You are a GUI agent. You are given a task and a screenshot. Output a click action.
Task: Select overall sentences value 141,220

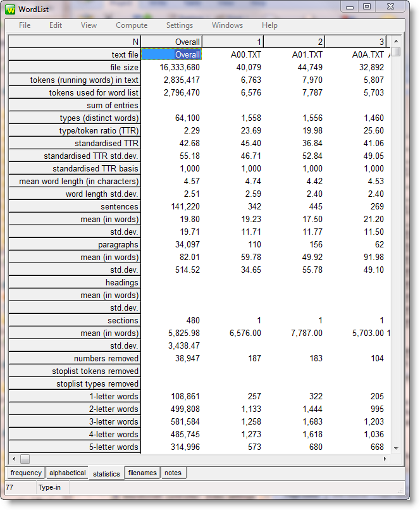click(185, 207)
